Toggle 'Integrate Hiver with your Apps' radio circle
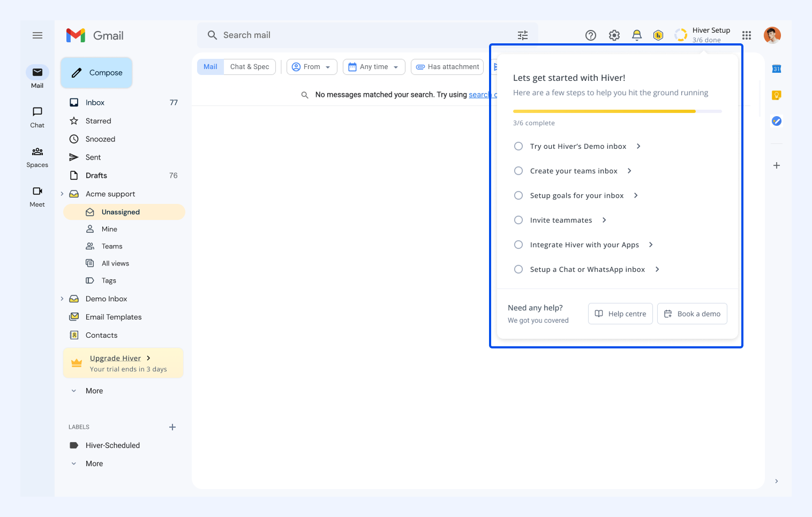This screenshot has width=812, height=517. (x=518, y=245)
